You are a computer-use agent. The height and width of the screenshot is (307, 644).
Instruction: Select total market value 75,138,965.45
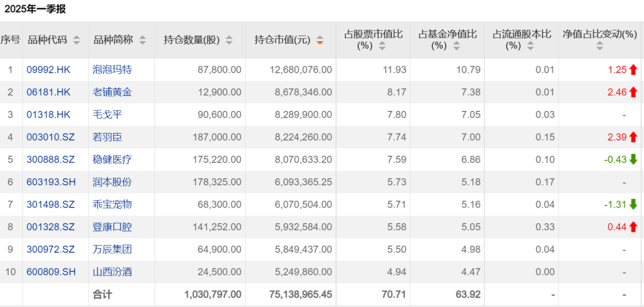point(301,294)
